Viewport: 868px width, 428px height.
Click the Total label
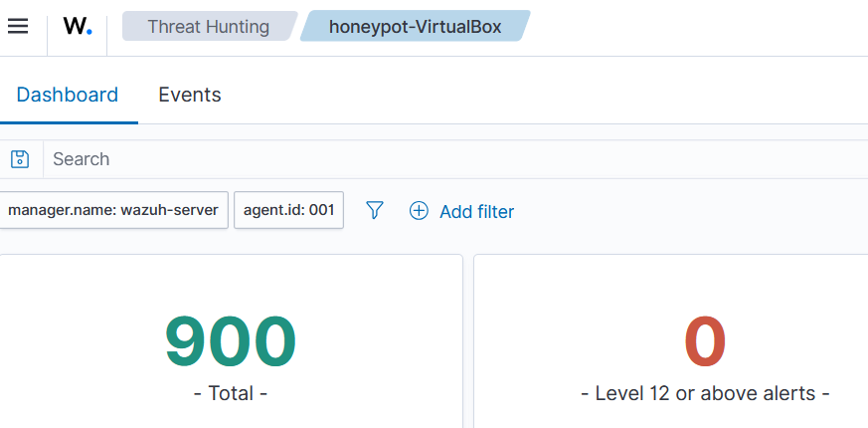pyautogui.click(x=231, y=393)
